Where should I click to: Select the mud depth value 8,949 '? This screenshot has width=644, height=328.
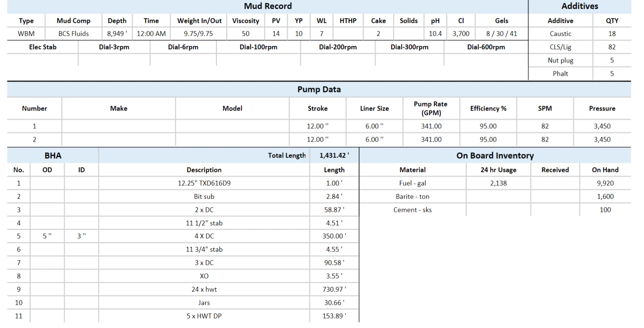(x=117, y=34)
